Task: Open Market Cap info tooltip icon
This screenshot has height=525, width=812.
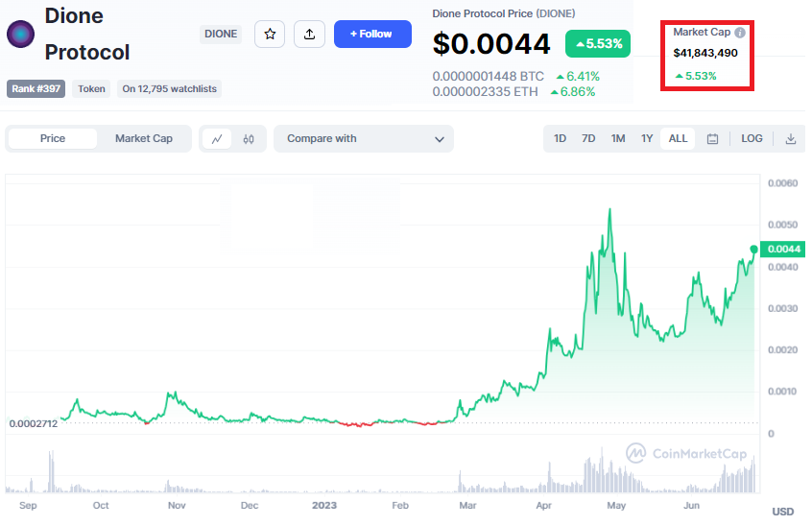Action: 740,33
